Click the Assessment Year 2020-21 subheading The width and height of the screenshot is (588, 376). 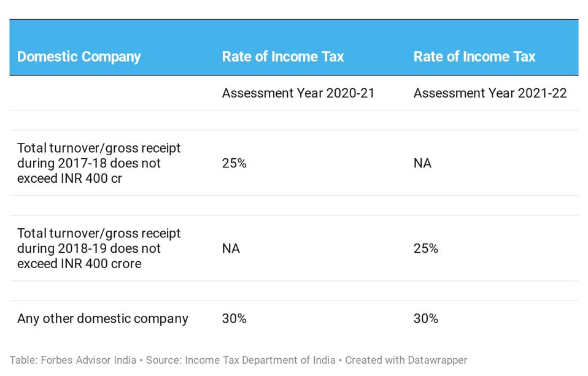pos(298,93)
